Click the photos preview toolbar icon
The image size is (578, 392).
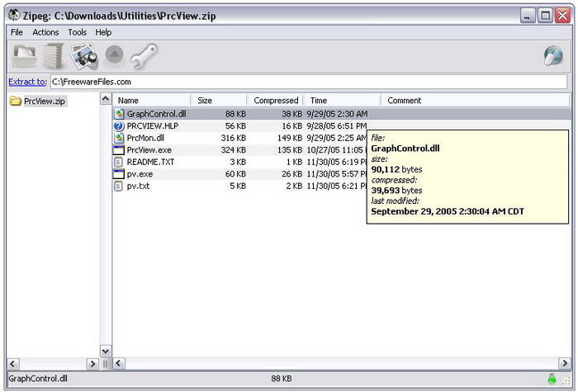tap(84, 56)
